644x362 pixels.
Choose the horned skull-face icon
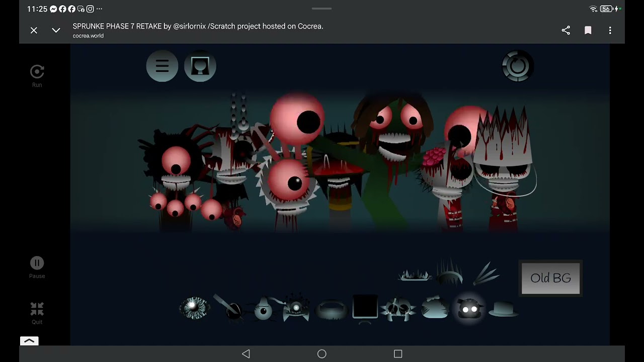pyautogui.click(x=398, y=309)
